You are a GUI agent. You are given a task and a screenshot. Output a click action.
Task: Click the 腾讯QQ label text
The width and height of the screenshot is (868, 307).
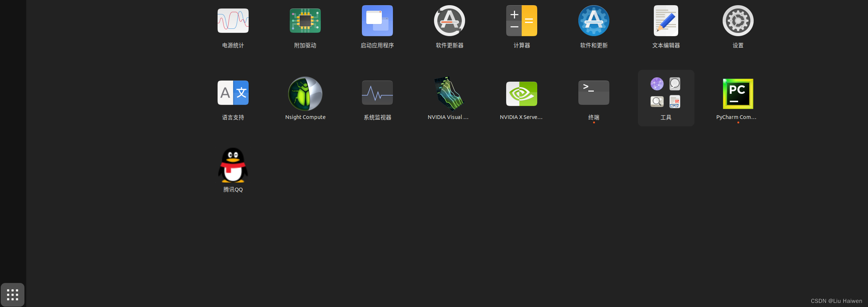tap(233, 190)
